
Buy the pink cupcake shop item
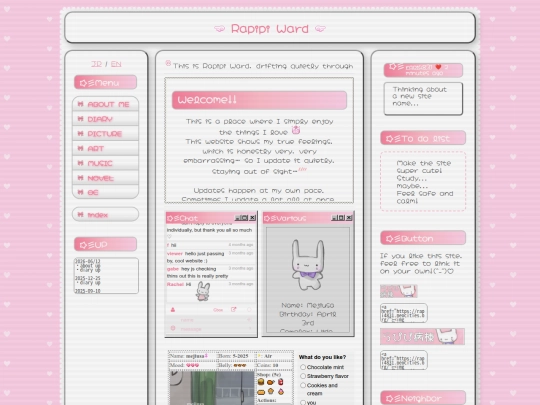click(x=281, y=392)
